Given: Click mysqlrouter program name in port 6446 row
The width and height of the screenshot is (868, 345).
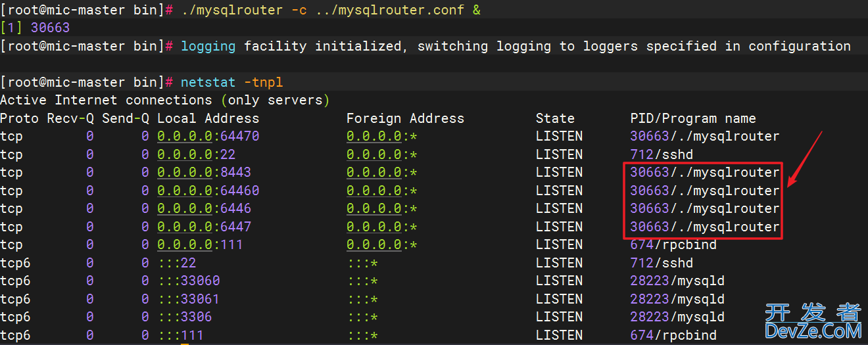Looking at the screenshot, I should pyautogui.click(x=705, y=208).
